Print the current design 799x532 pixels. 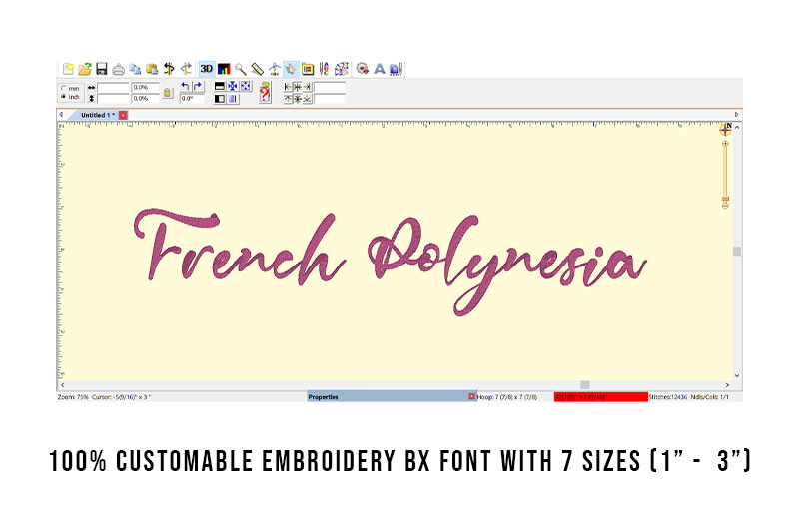pos(118,69)
